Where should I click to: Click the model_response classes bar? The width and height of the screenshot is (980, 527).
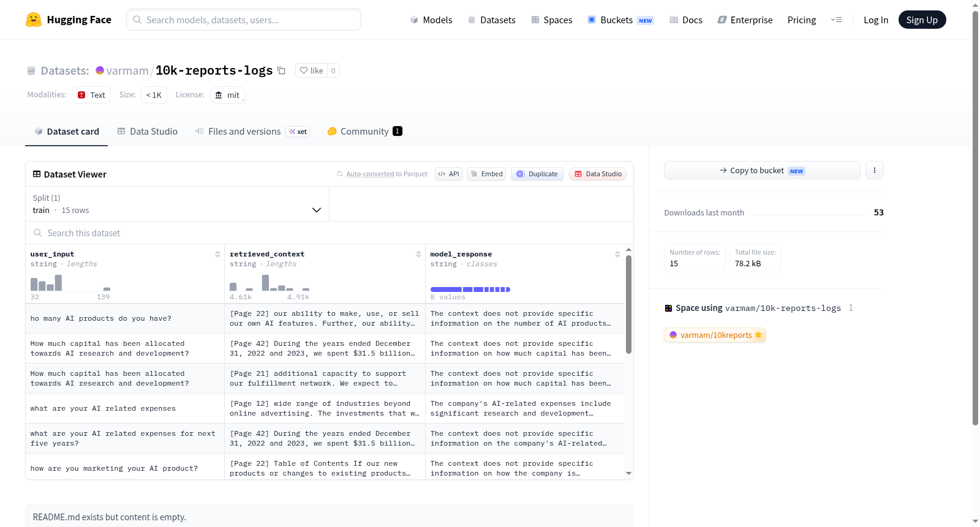pyautogui.click(x=470, y=290)
